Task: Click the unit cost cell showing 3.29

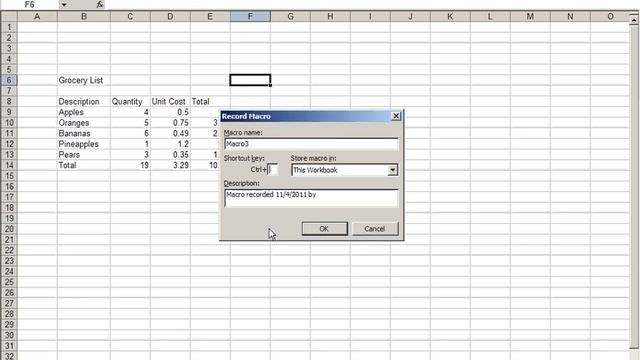Action: coord(170,165)
